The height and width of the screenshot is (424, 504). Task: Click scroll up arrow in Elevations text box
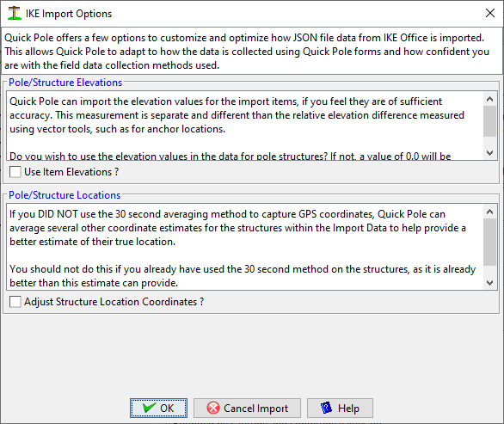pyautogui.click(x=490, y=99)
